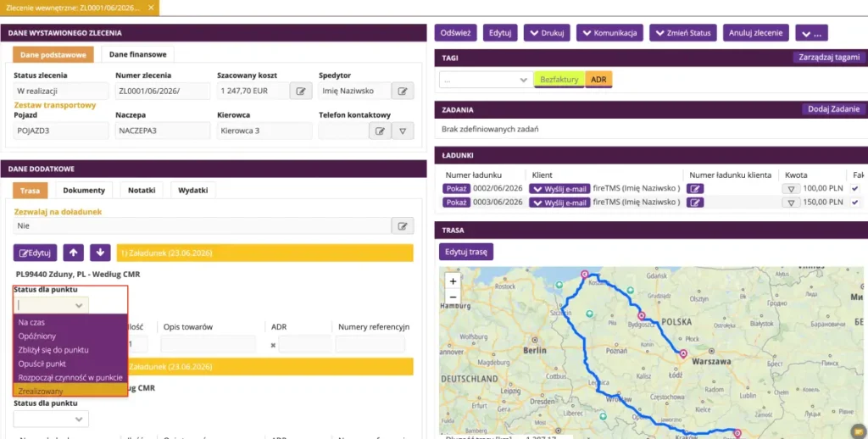Click edit icon next to Szacowany koszt
Screen dimensions: 868x439
pos(301,91)
